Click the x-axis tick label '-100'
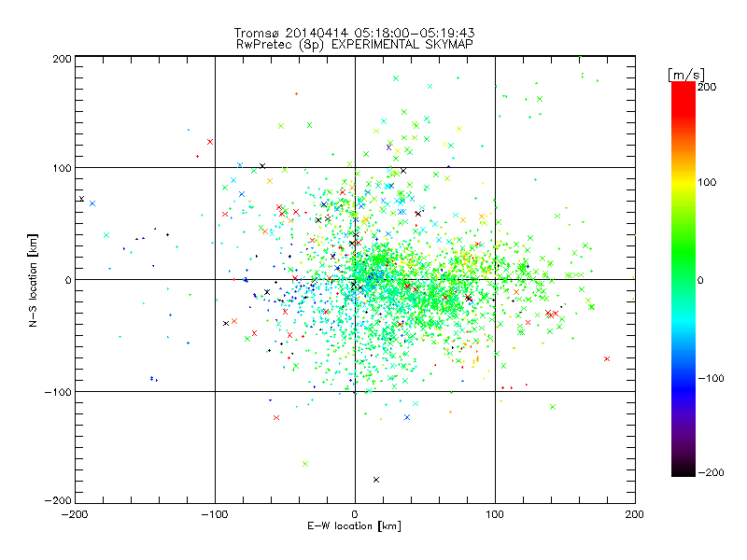The image size is (747, 560). tap(215, 514)
